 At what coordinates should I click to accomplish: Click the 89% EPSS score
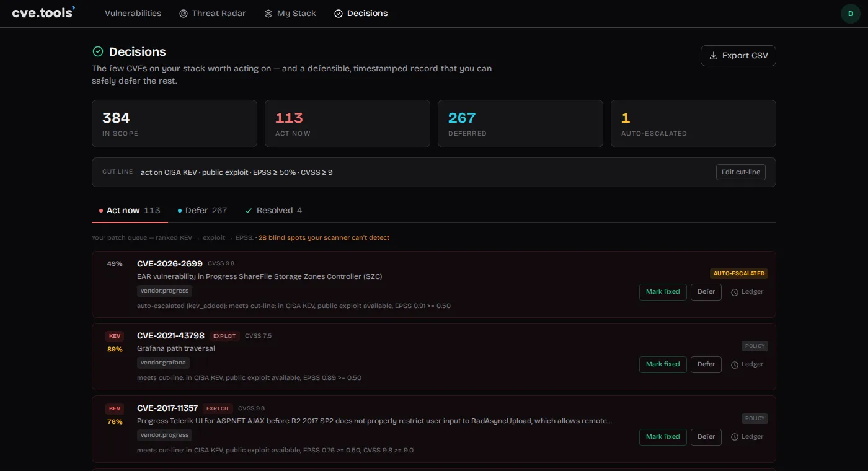click(x=115, y=349)
